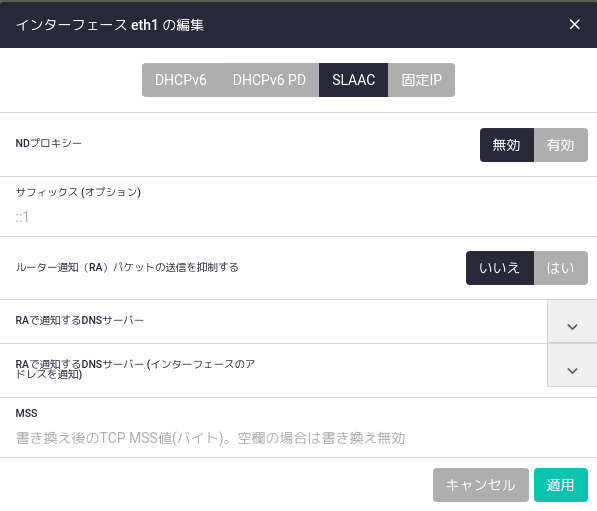Click the RAで通知するDNSサーバー row label
The height and width of the screenshot is (511, 597).
(x=80, y=321)
